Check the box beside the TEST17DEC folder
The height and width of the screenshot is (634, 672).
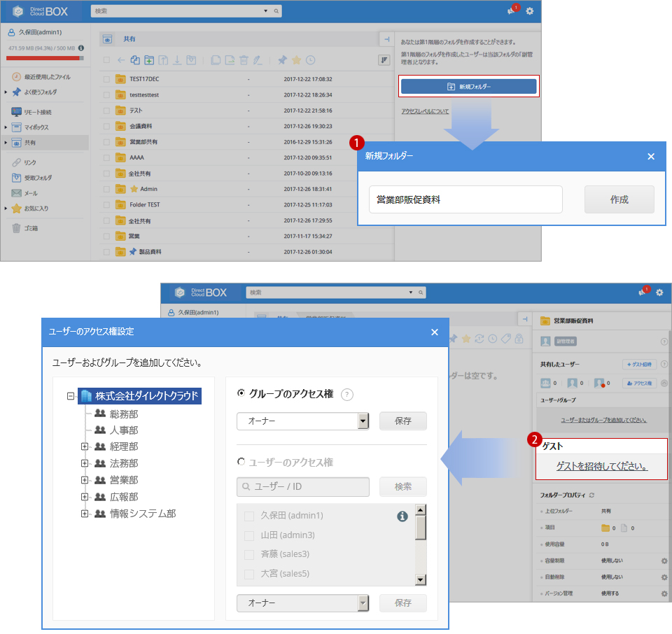(106, 79)
